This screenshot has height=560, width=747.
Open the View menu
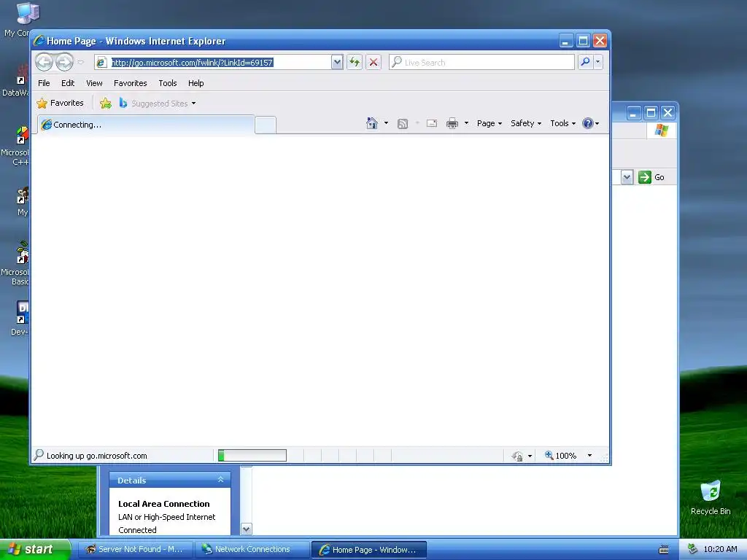[x=94, y=83]
